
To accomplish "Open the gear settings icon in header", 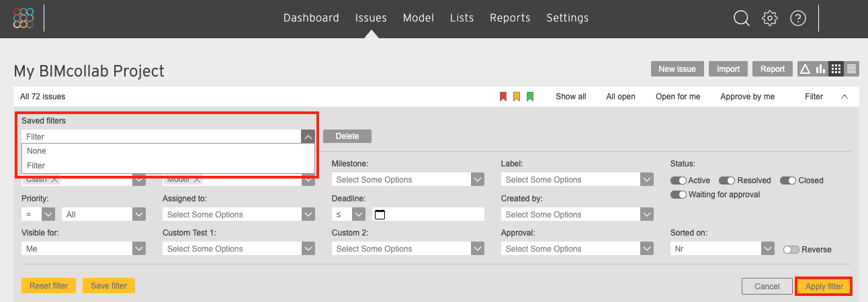I will 769,18.
